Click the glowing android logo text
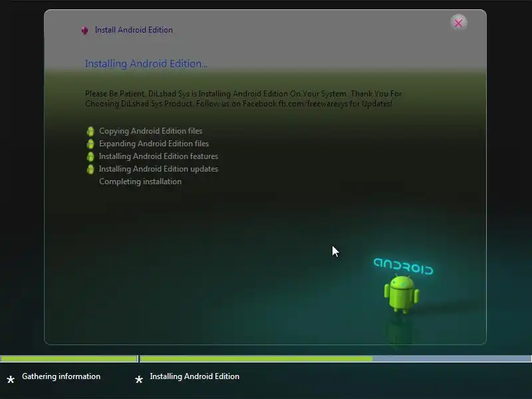Viewport: 532px width, 399px height. [x=404, y=267]
